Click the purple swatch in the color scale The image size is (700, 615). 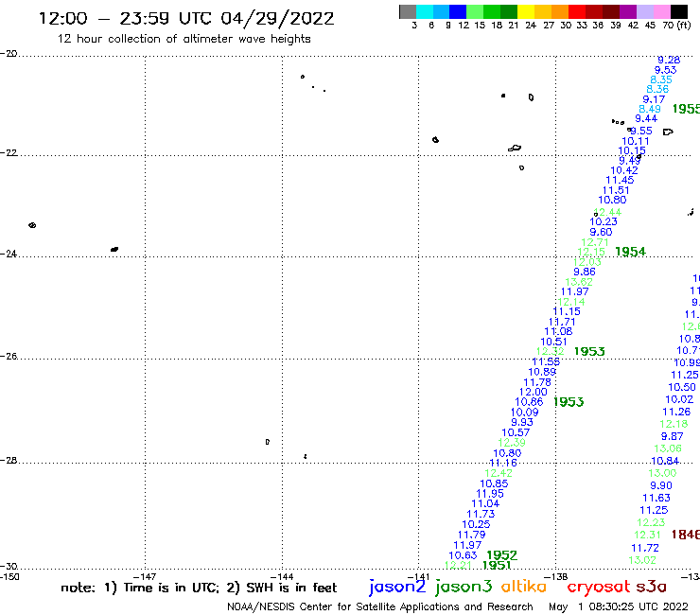[628, 11]
